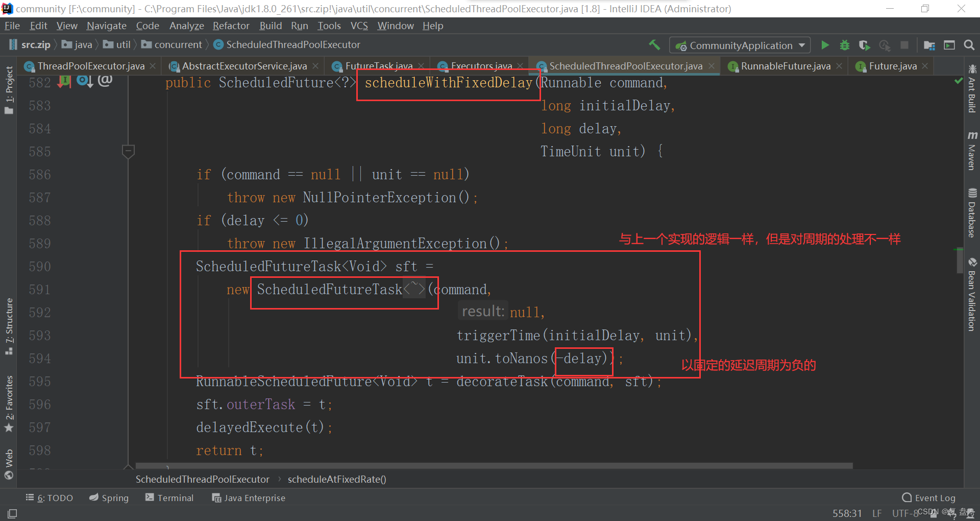This screenshot has width=980, height=521.
Task: Click the horizontal editor scrollbar
Action: (494, 466)
